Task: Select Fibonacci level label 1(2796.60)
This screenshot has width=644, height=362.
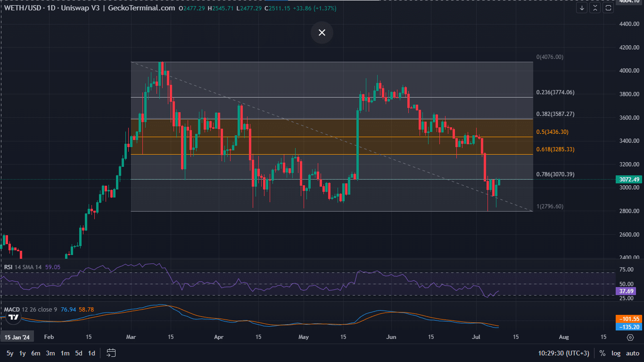Action: [x=550, y=206]
